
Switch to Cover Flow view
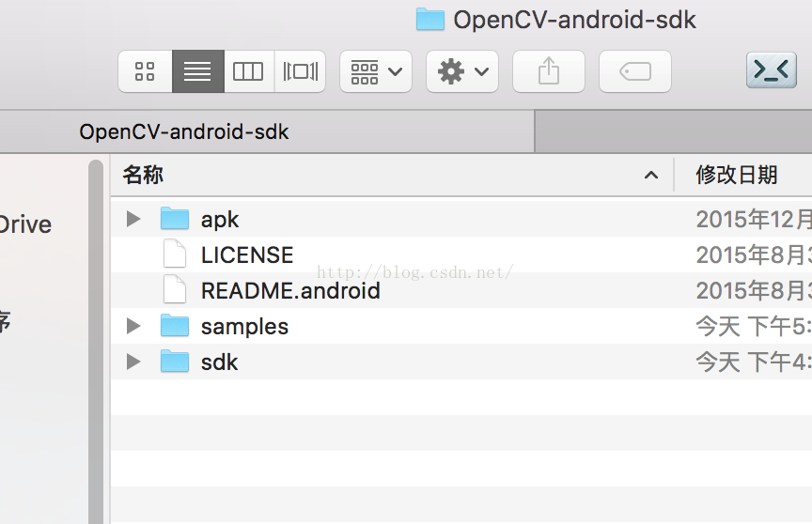tap(300, 71)
